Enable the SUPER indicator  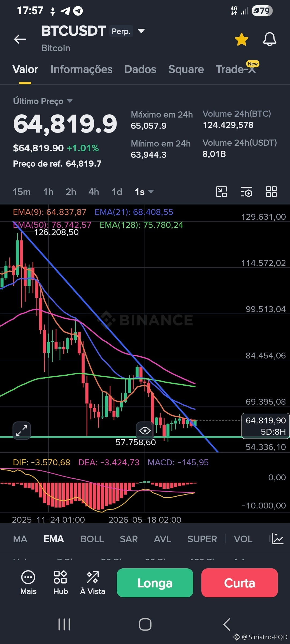pyautogui.click(x=202, y=539)
